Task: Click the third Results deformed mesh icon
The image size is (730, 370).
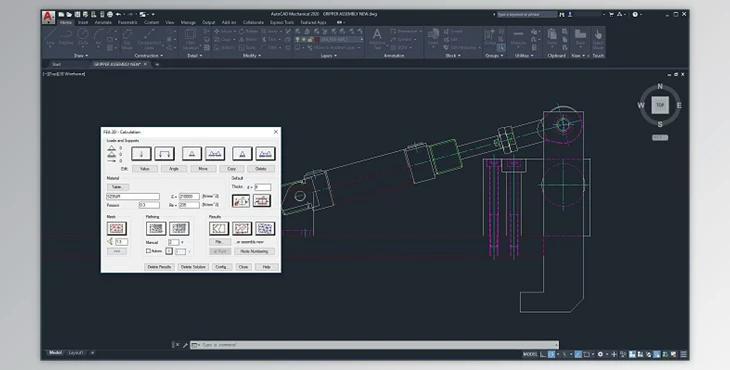Action: 265,229
